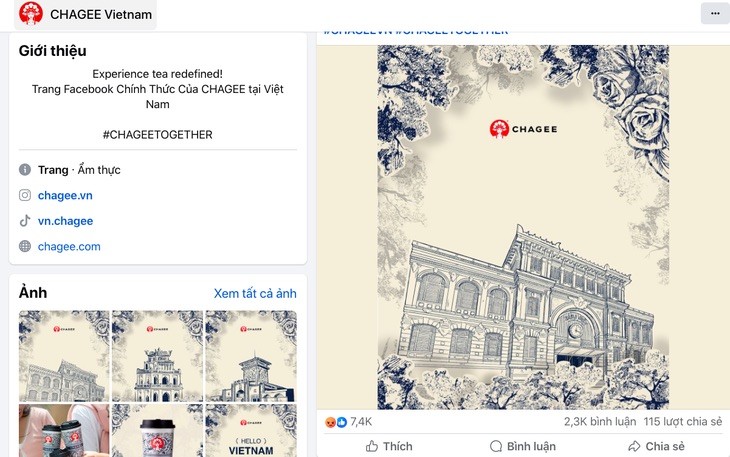
Task: Click Xem tất cả ảnh link
Action: coord(255,293)
